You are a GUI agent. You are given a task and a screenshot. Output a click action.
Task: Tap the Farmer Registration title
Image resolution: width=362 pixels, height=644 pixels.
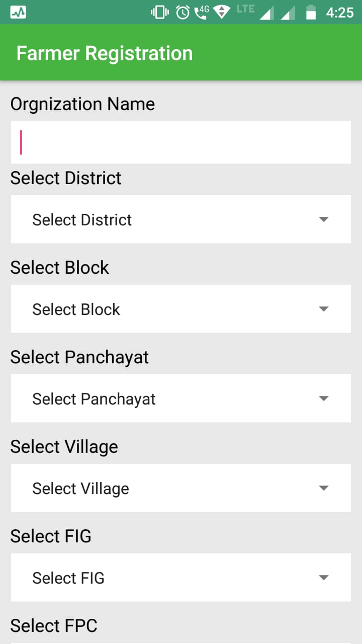click(x=105, y=53)
